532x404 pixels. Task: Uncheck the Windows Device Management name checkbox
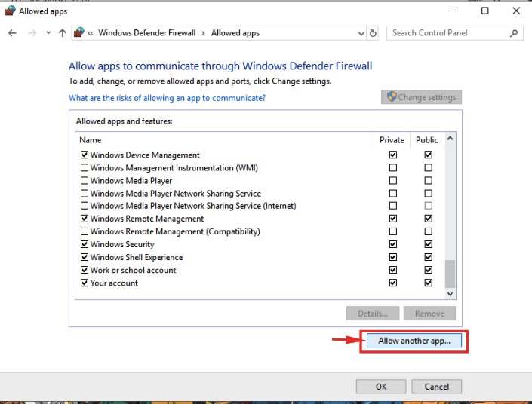coord(85,155)
